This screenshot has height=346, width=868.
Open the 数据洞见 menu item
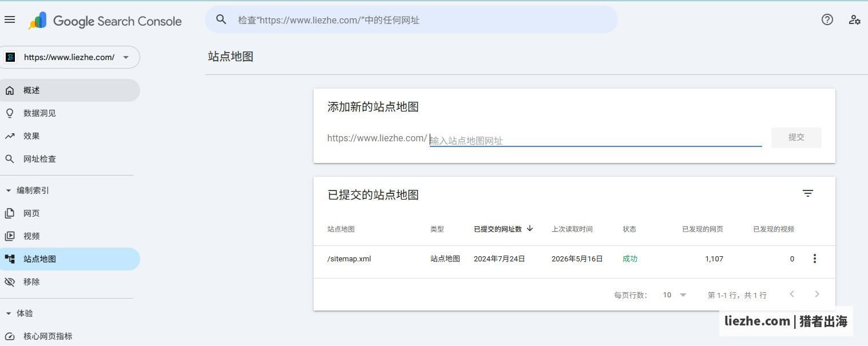70,113
